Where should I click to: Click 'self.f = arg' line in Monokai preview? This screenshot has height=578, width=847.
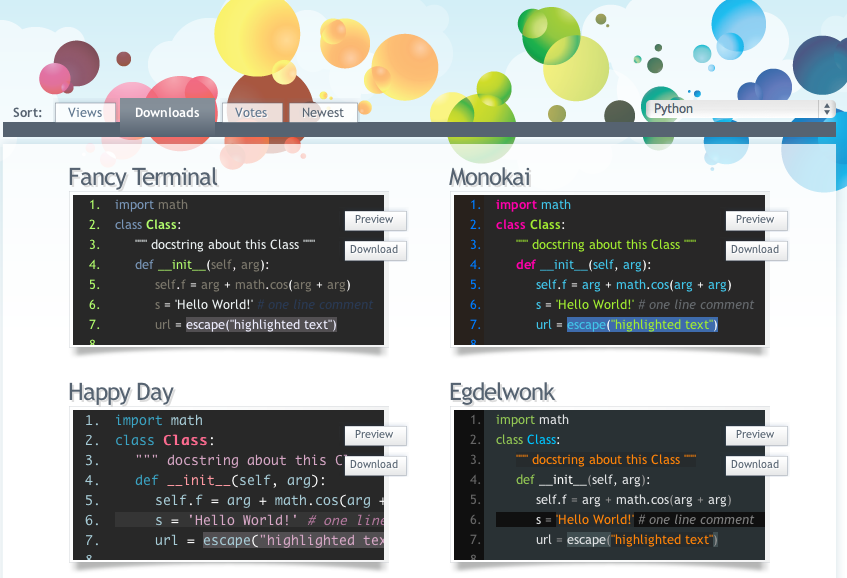tap(633, 285)
